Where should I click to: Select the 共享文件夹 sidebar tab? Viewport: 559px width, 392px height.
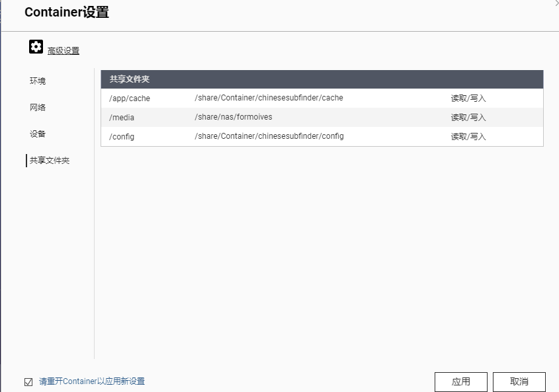50,161
